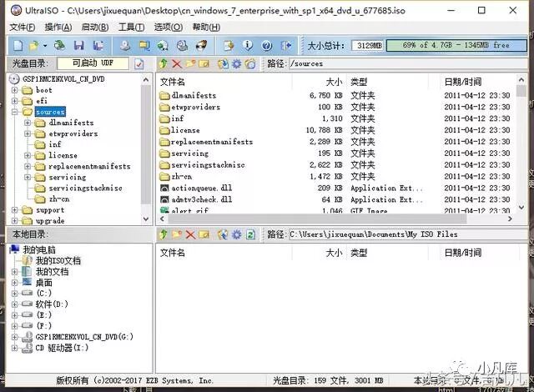This screenshot has height=392, width=534.
Task: Select the upgrade folder in tree
Action: click(x=50, y=221)
